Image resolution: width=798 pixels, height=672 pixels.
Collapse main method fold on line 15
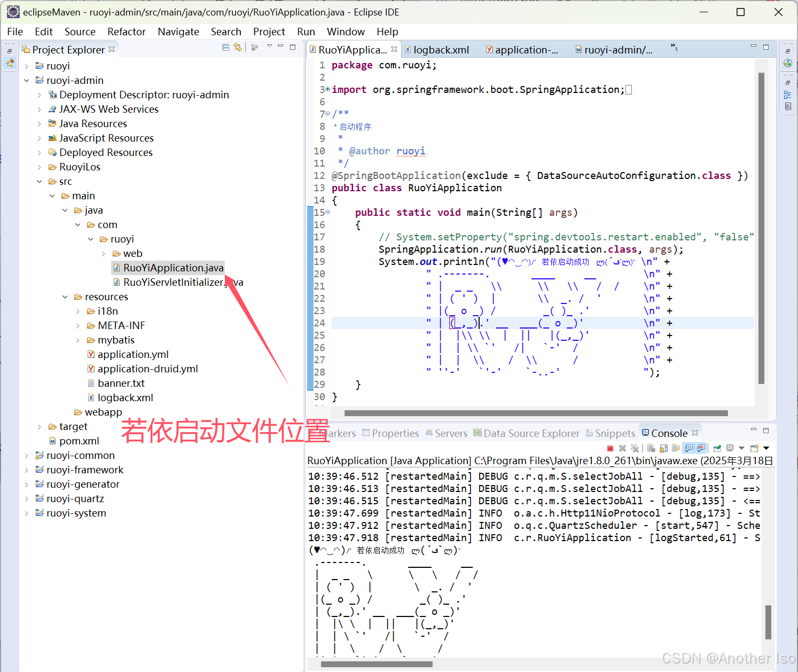[x=327, y=212]
